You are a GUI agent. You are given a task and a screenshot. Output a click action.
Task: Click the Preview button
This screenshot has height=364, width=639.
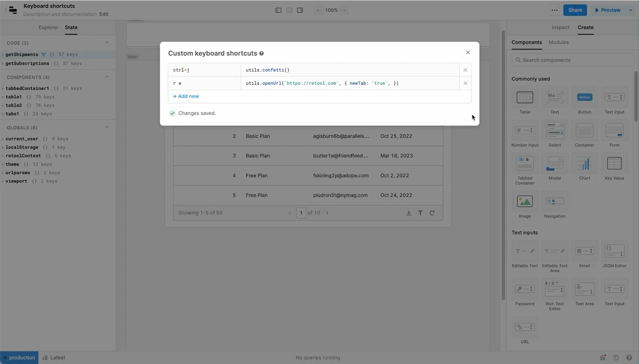(608, 10)
